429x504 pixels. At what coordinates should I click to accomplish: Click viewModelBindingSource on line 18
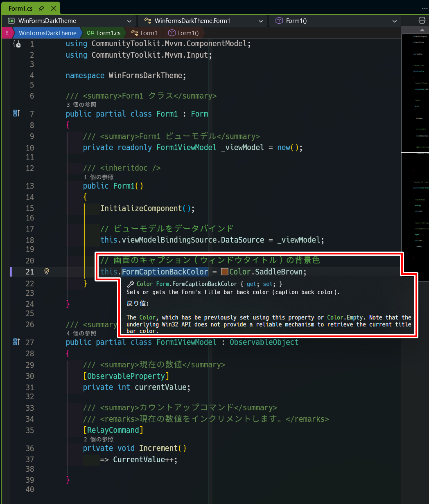169,240
